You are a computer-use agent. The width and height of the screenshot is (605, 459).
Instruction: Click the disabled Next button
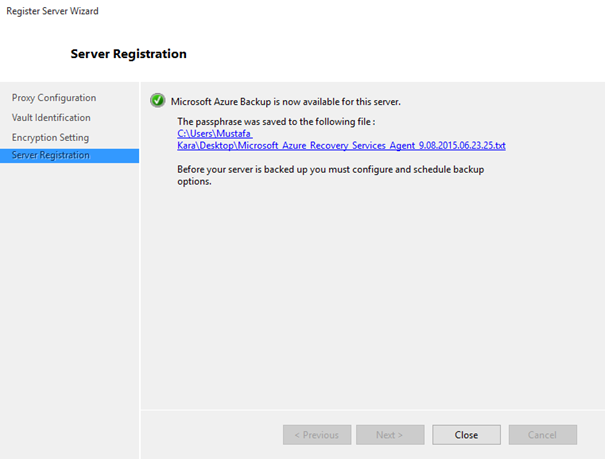pos(390,435)
